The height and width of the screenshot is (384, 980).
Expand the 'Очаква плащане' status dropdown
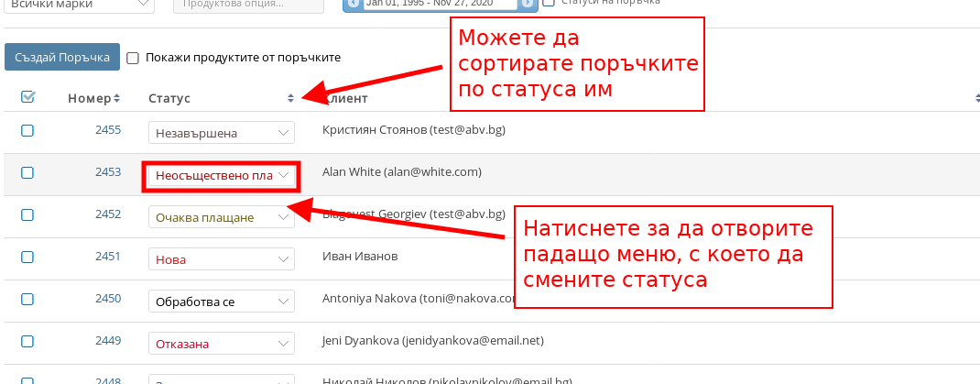point(222,217)
